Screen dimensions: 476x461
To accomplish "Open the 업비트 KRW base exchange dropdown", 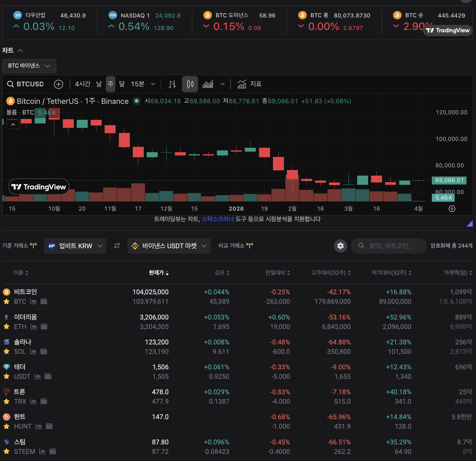I will coord(75,246).
